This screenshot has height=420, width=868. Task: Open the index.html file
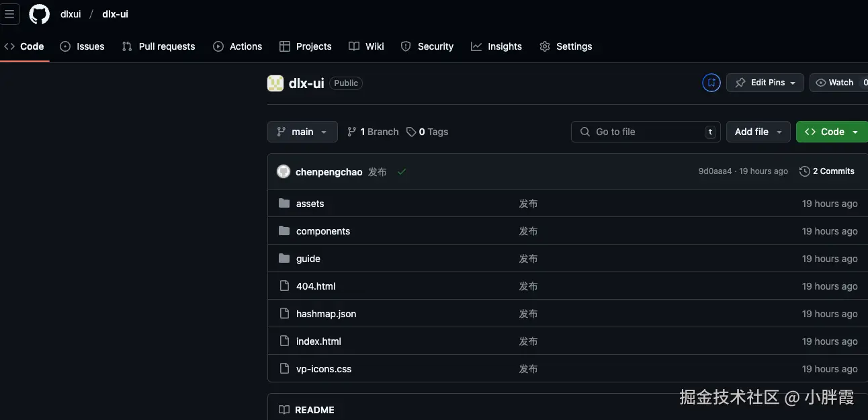(x=318, y=341)
